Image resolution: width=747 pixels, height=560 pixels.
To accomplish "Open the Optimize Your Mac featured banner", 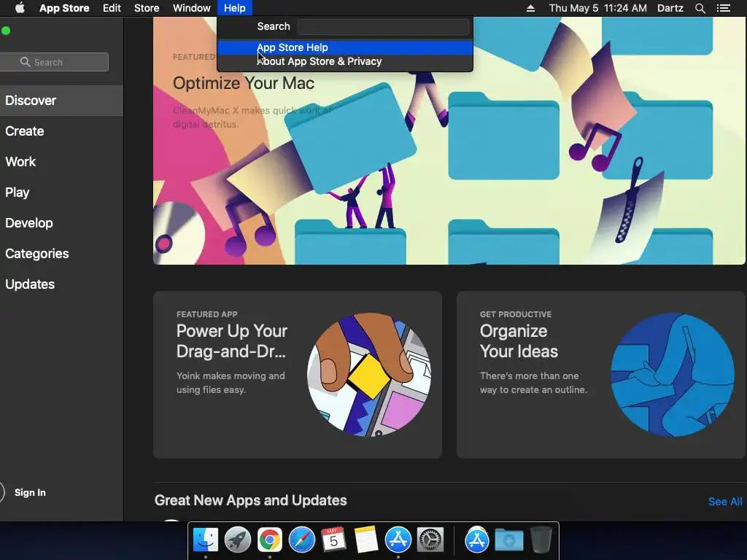I will click(449, 141).
